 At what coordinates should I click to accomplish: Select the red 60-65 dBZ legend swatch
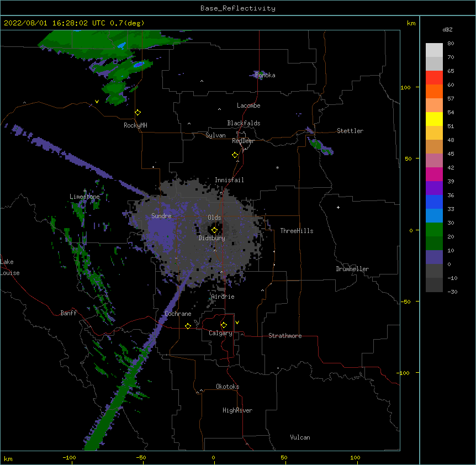434,77
